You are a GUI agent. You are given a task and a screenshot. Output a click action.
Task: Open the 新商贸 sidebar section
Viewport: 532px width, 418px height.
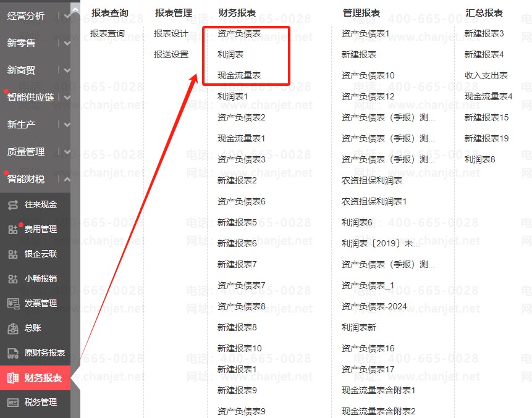click(21, 70)
